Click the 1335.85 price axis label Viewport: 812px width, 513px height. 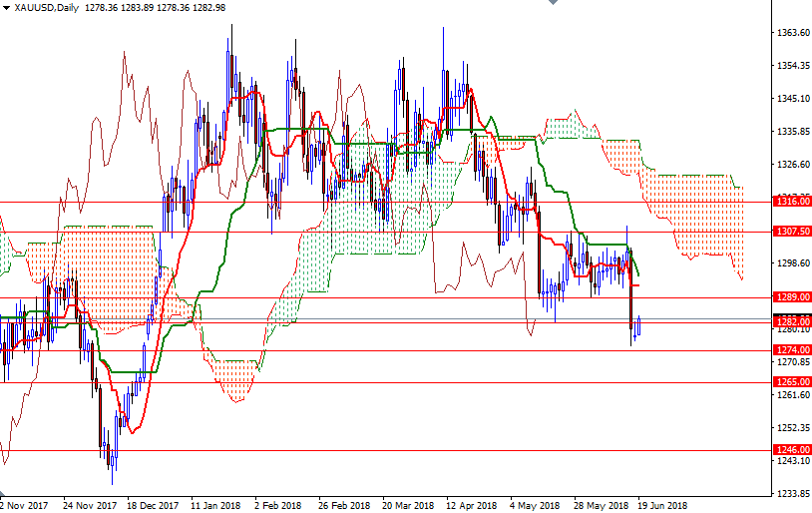(x=792, y=131)
